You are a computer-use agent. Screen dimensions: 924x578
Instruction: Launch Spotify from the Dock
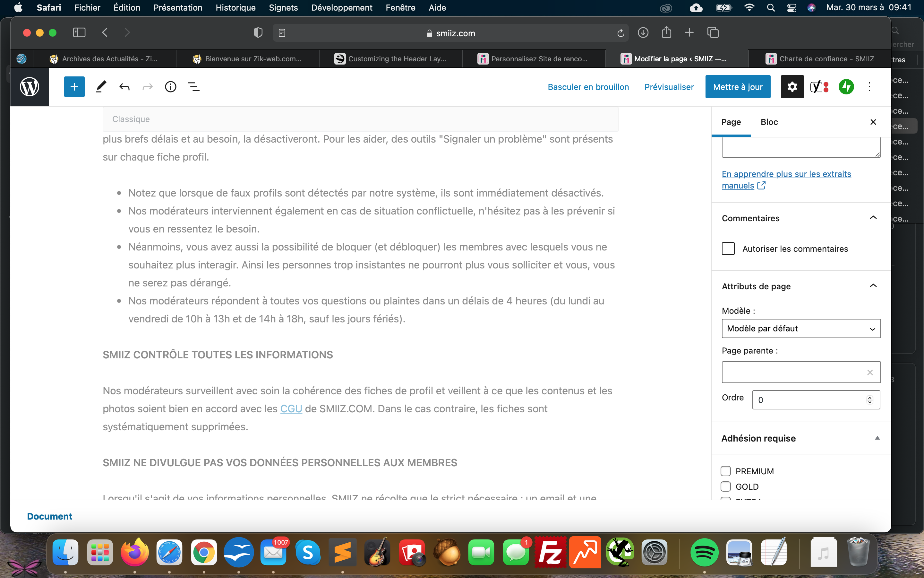pyautogui.click(x=705, y=552)
